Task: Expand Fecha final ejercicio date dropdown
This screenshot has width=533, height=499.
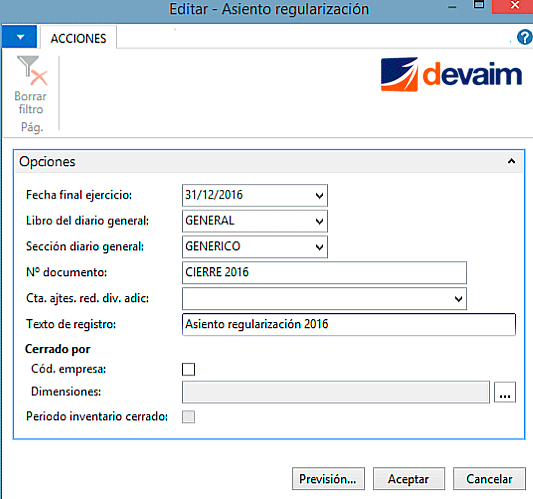Action: (x=319, y=195)
